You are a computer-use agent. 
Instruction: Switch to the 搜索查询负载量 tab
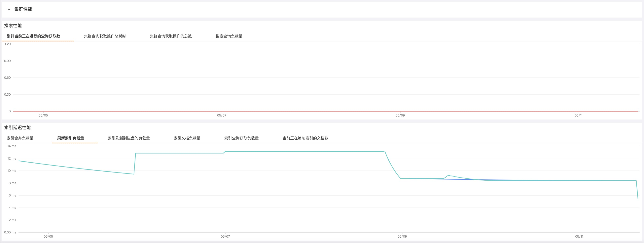pyautogui.click(x=229, y=36)
